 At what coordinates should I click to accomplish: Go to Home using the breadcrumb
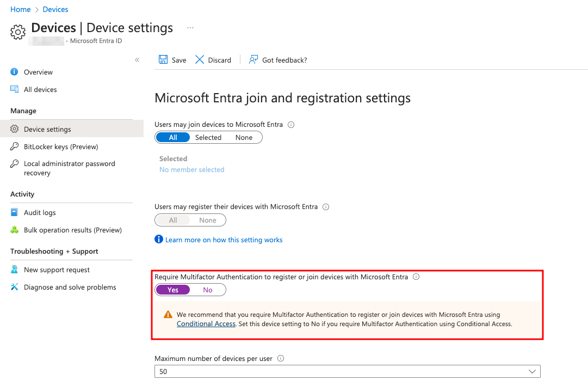[20, 9]
